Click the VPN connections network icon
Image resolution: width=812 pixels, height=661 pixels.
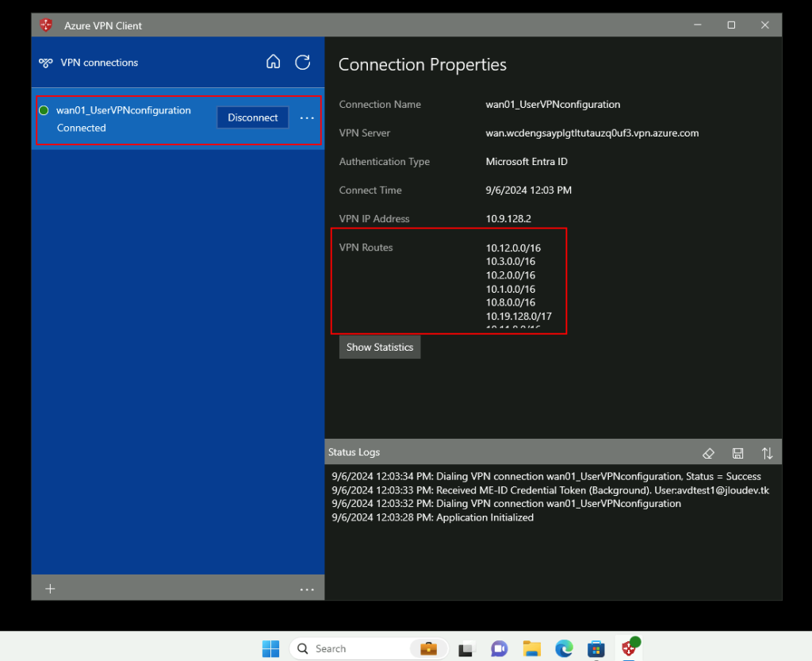click(x=45, y=63)
